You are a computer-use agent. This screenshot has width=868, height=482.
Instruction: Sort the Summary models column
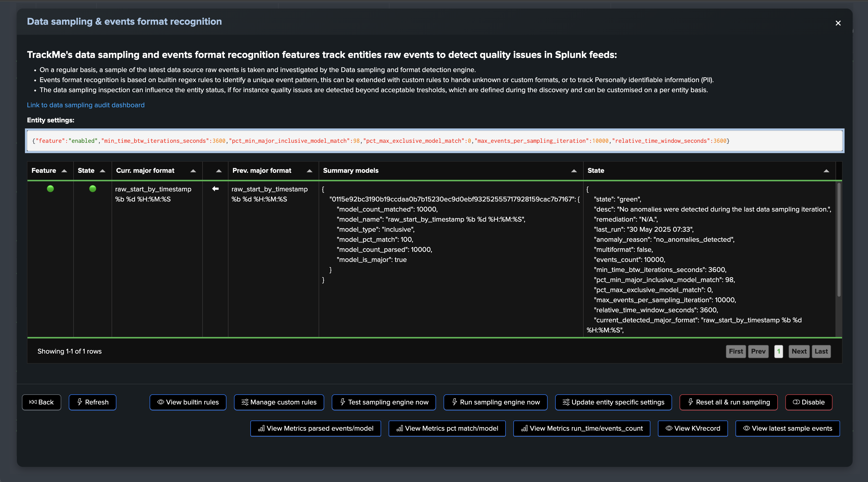point(574,171)
